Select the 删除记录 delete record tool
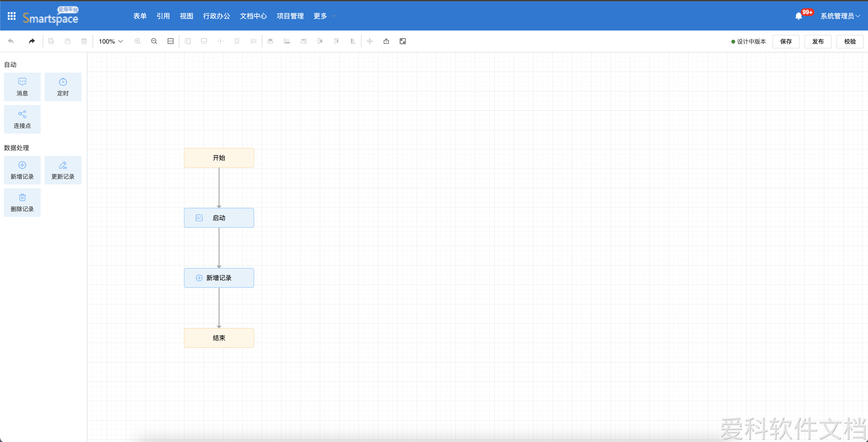Image resolution: width=868 pixels, height=442 pixels. click(x=22, y=202)
